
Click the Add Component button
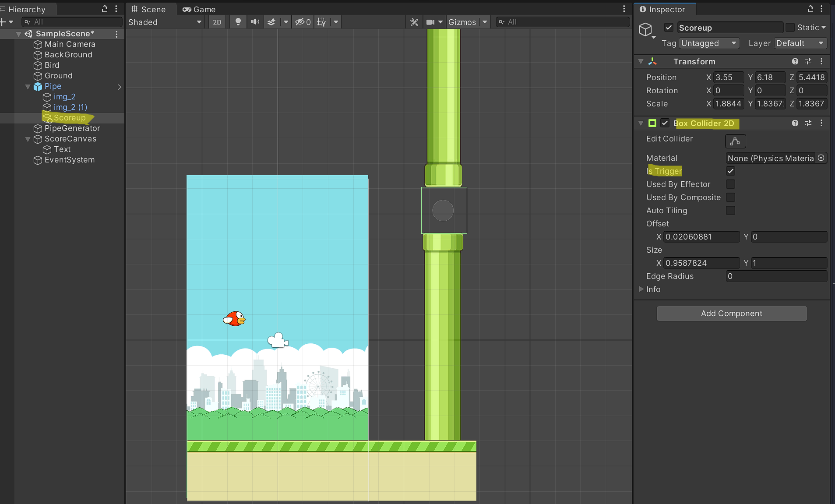point(731,314)
